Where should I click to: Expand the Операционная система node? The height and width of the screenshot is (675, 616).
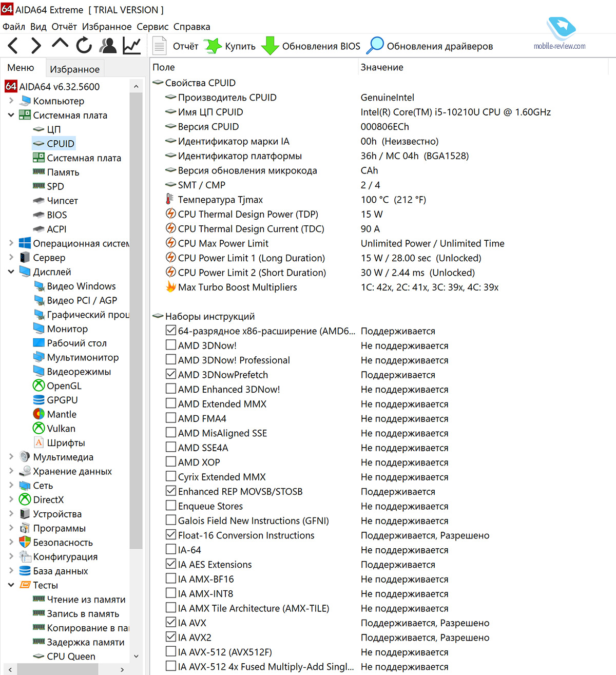pos(11,243)
